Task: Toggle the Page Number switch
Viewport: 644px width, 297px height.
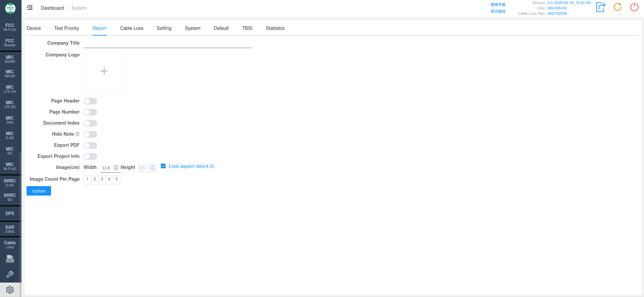Action: coord(90,112)
